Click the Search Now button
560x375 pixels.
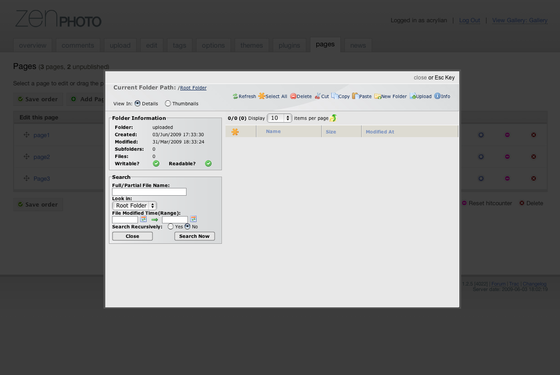[x=195, y=236]
